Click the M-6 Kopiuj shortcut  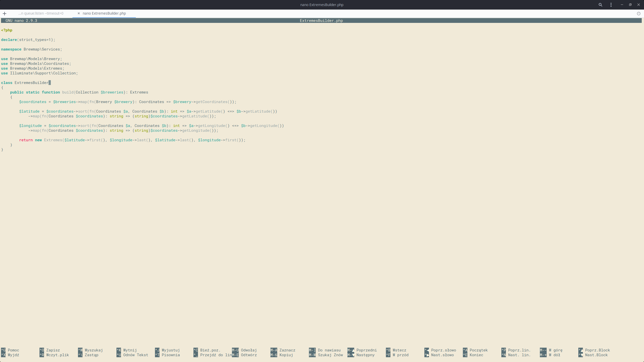pyautogui.click(x=282, y=355)
